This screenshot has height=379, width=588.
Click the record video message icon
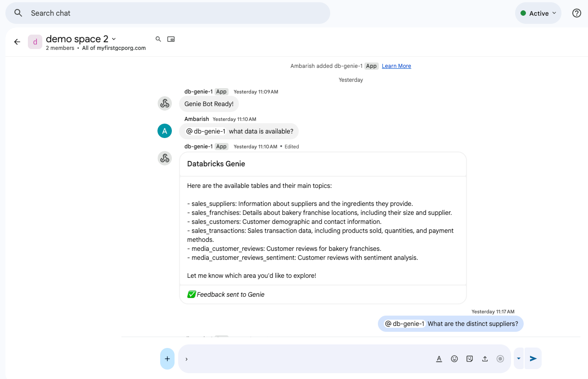pyautogui.click(x=500, y=359)
